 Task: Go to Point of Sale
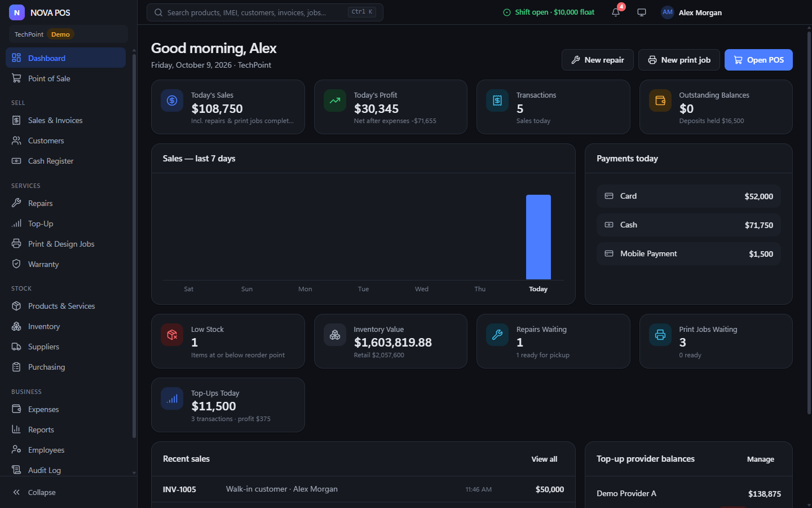tap(65, 78)
